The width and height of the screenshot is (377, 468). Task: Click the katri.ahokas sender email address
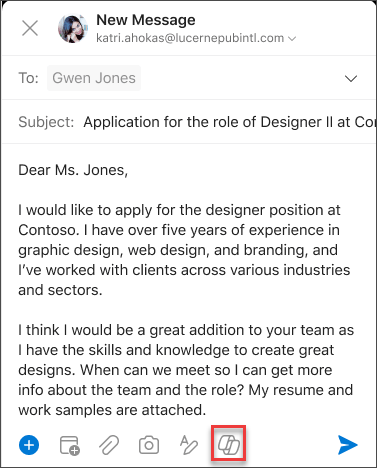tap(190, 38)
